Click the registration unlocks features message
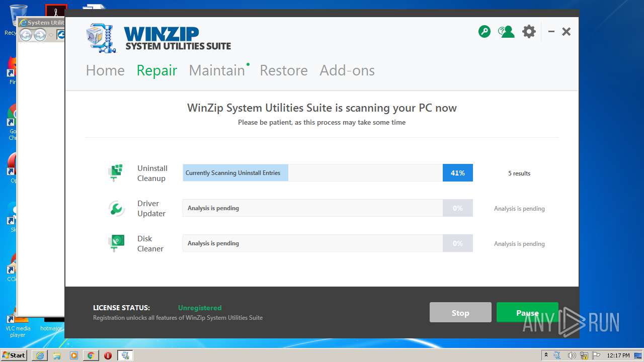The image size is (644, 362). click(178, 318)
